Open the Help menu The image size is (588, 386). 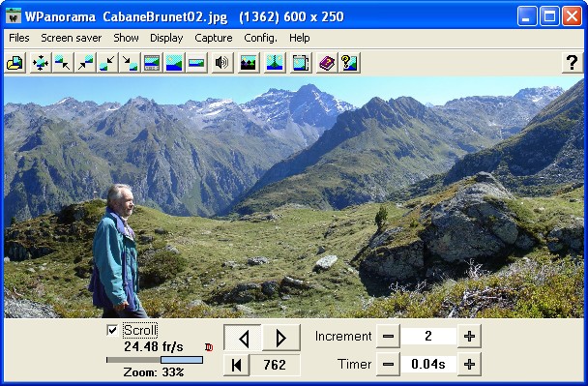tap(299, 38)
